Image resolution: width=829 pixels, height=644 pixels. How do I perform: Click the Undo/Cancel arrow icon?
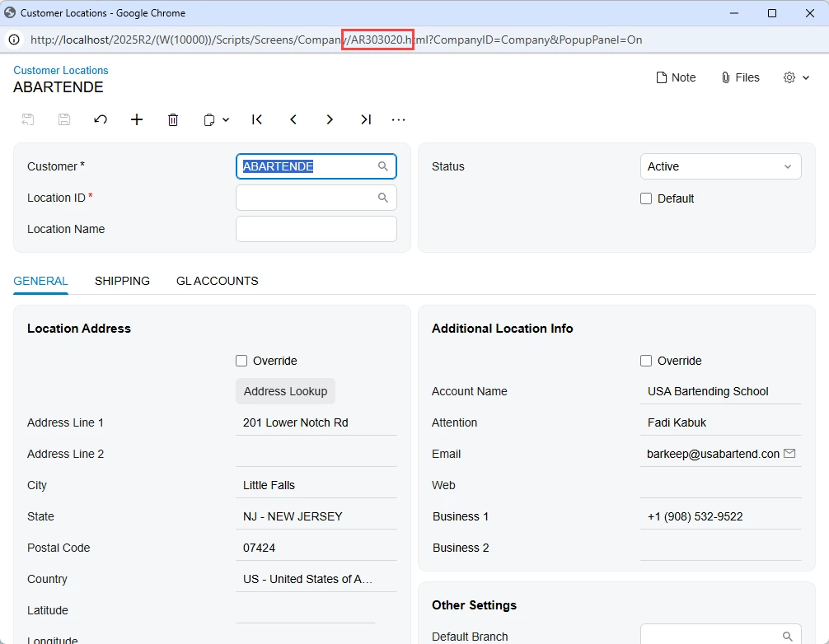click(x=101, y=119)
